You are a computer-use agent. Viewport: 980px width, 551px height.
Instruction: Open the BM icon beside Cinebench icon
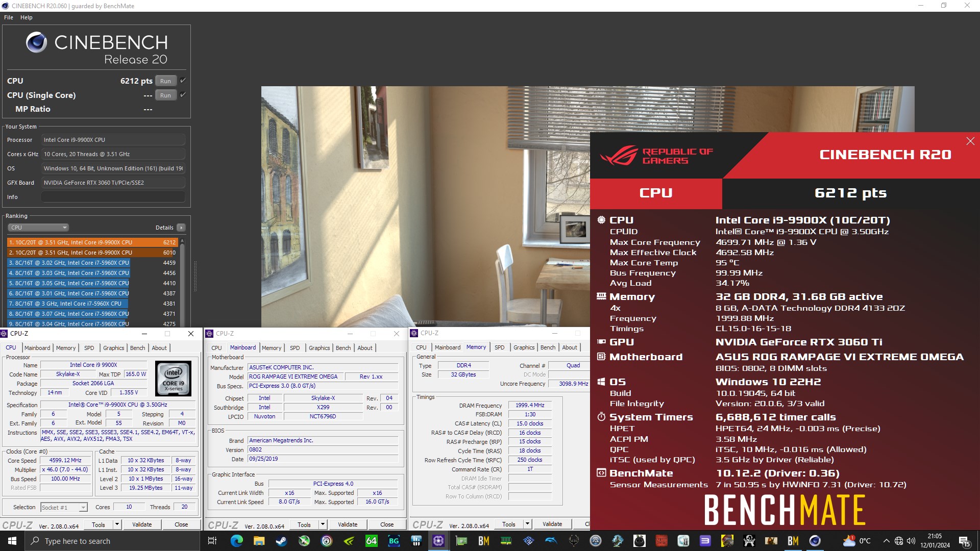point(793,541)
